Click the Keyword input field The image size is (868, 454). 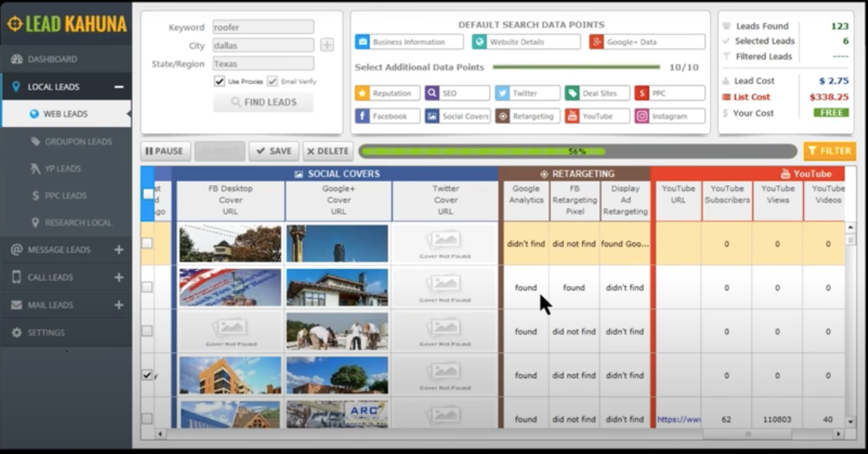[x=263, y=28]
